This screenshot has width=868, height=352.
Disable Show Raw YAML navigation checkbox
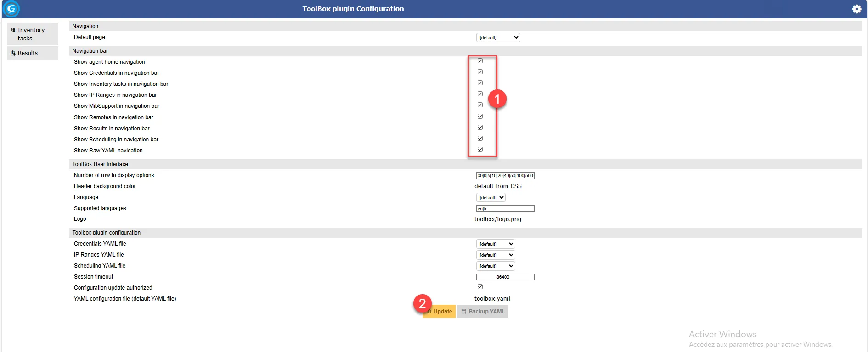click(x=480, y=150)
